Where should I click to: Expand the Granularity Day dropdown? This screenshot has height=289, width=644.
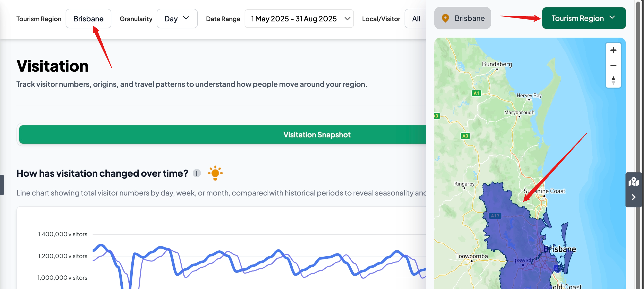(x=177, y=19)
